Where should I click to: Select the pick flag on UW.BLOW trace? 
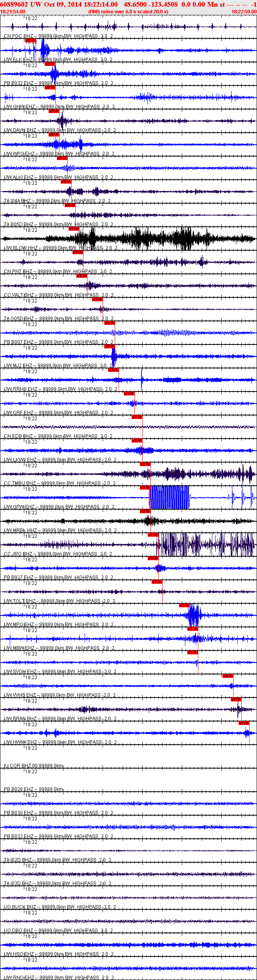[74, 229]
